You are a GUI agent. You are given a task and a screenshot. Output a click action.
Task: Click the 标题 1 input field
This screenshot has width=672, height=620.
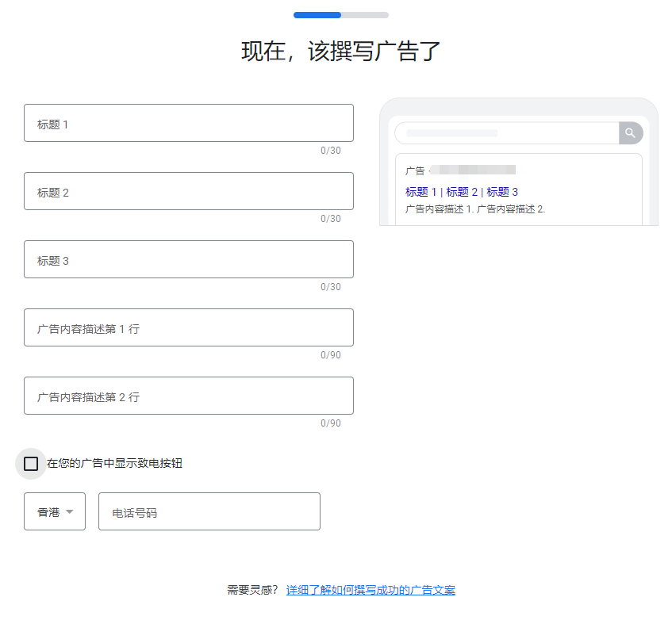pyautogui.click(x=188, y=123)
